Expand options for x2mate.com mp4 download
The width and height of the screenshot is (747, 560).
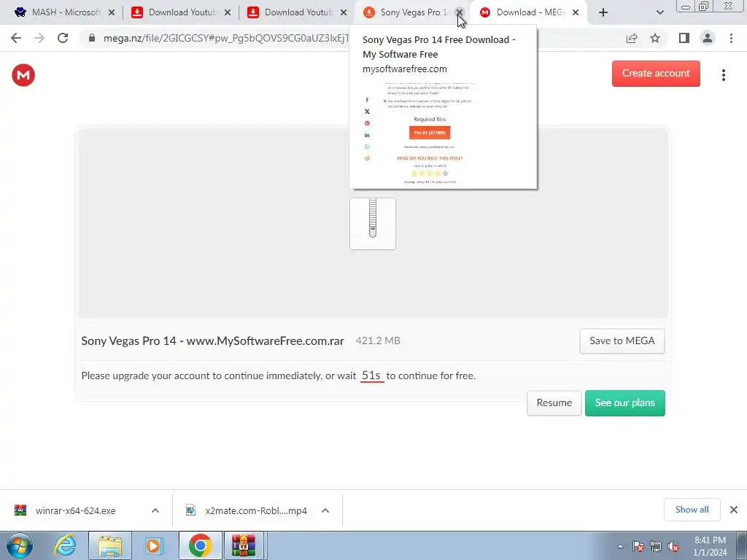coord(325,510)
